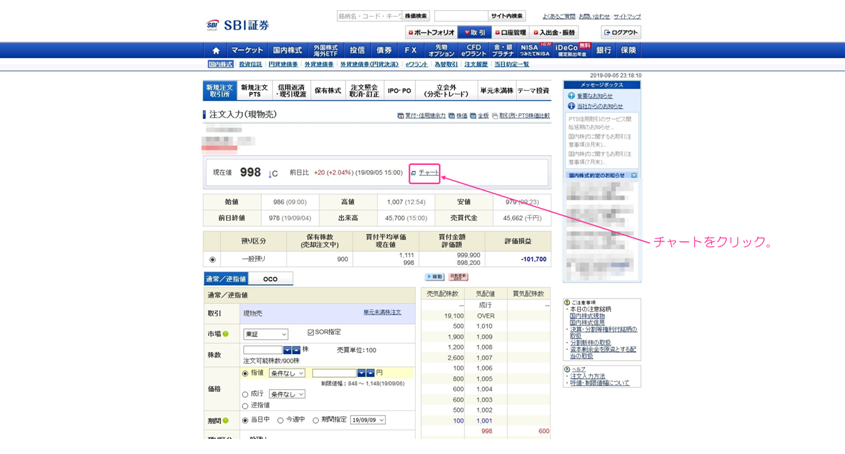Open the 期間指定 date dropdown
The image size is (845, 454).
tap(367, 420)
